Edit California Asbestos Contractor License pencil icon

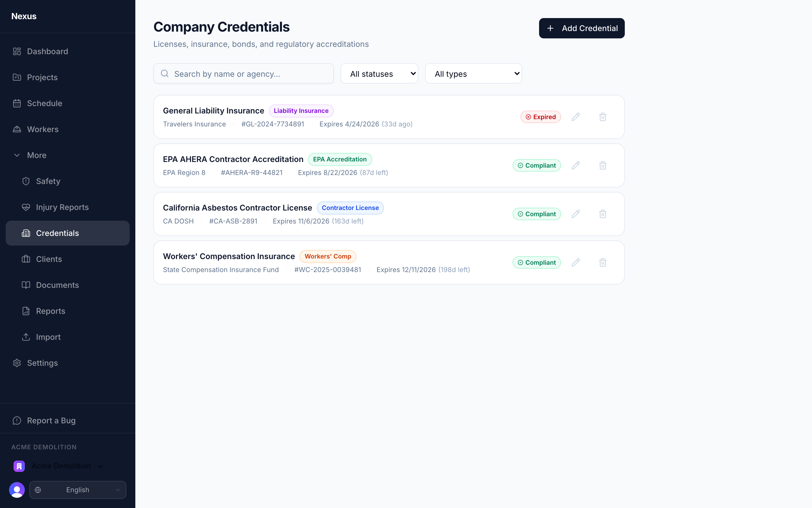(x=576, y=214)
